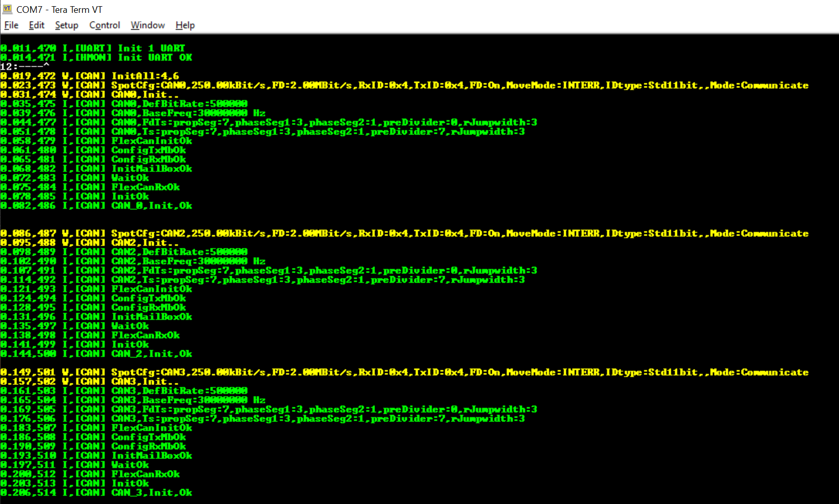The image size is (839, 504).
Task: Click the yellow "SpotCfg:CAN0" configuration line
Action: [x=404, y=85]
